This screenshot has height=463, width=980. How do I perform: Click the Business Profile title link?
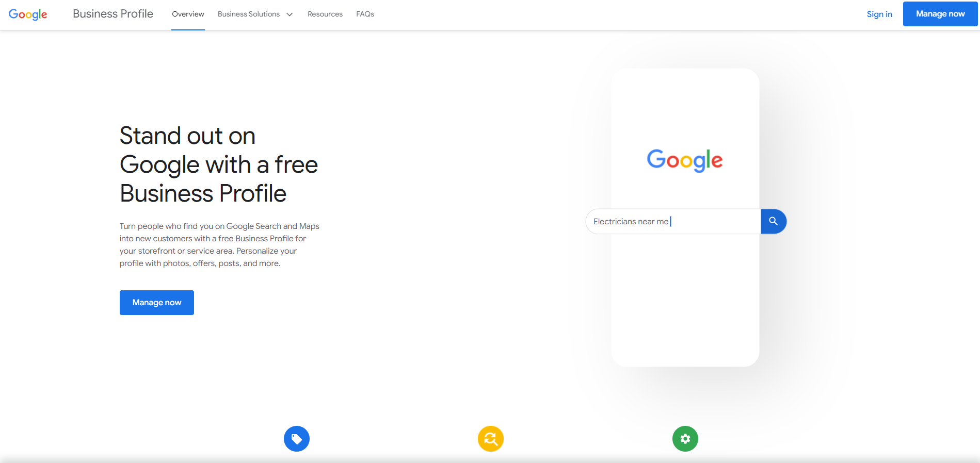(x=113, y=14)
